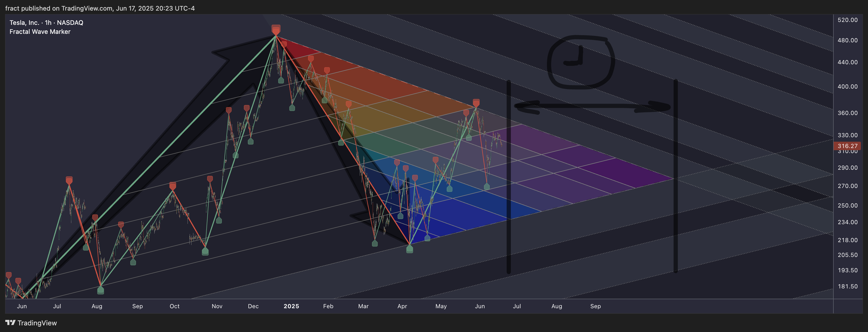This screenshot has height=332, width=868.
Task: Click the Nov label on the time axis
Action: pyautogui.click(x=217, y=306)
